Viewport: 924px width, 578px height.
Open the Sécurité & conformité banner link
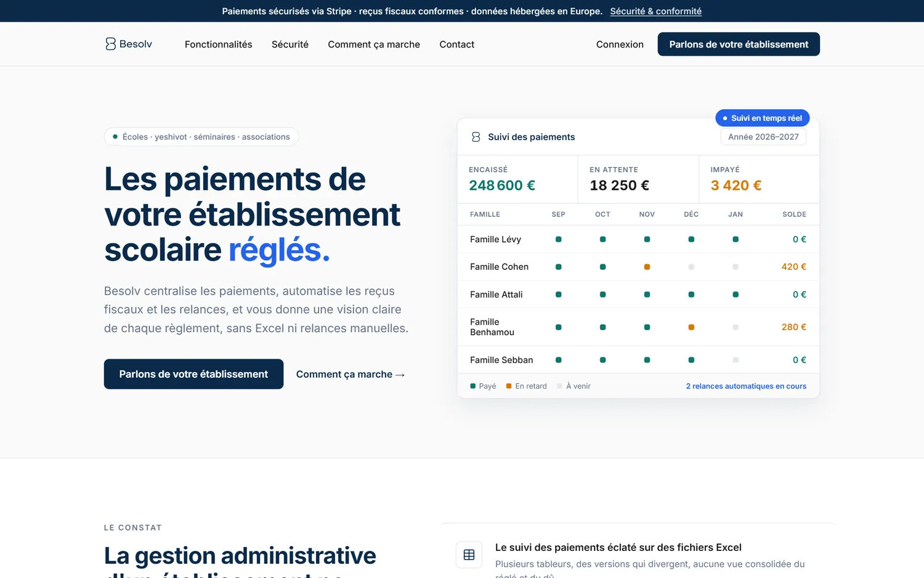coord(656,11)
